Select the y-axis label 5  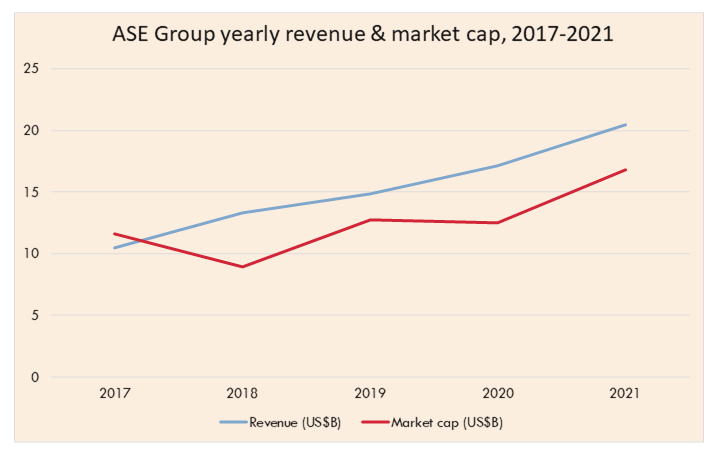click(x=35, y=315)
